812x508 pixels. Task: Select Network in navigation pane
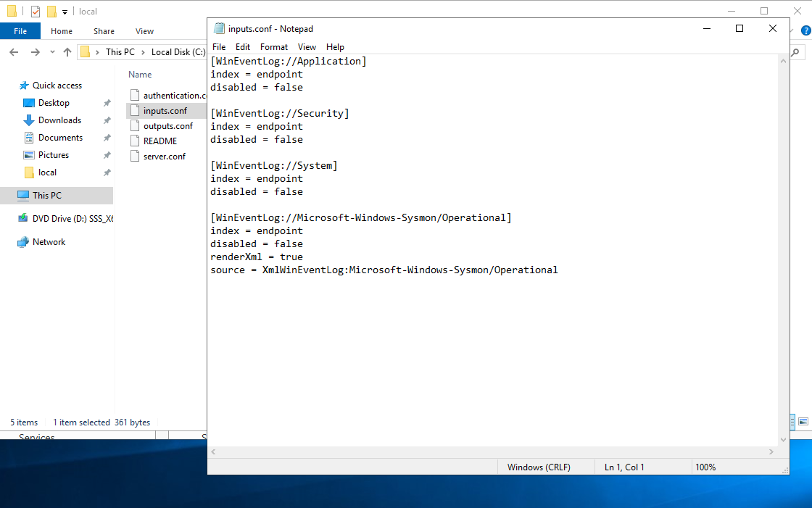point(49,242)
